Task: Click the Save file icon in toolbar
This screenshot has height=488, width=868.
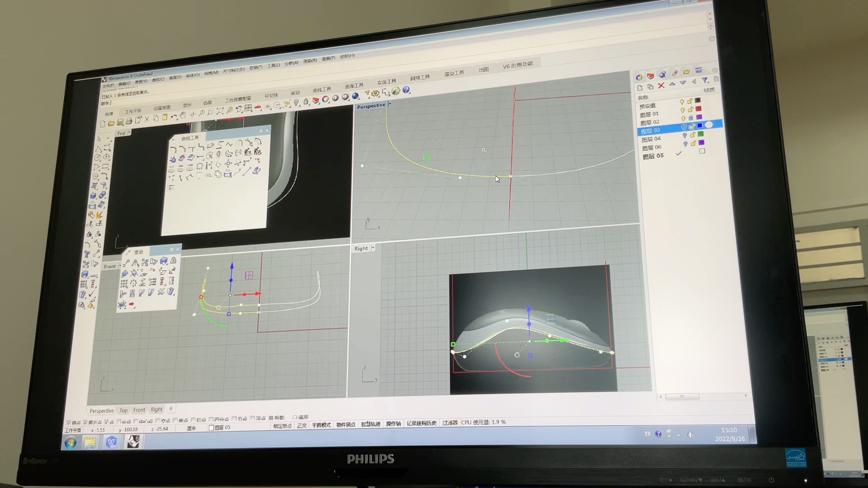Action: (120, 122)
